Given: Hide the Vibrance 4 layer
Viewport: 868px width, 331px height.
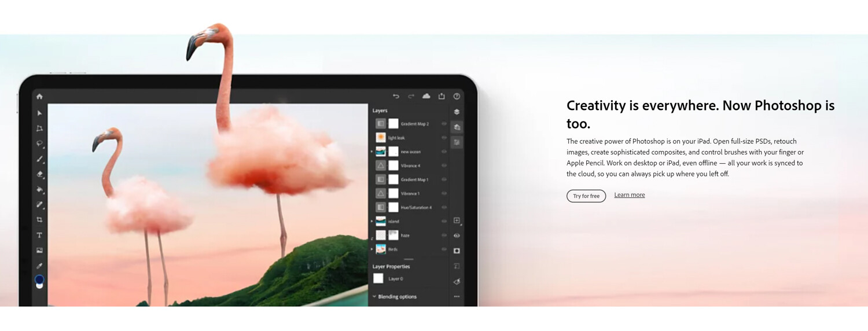Looking at the screenshot, I should click(444, 165).
